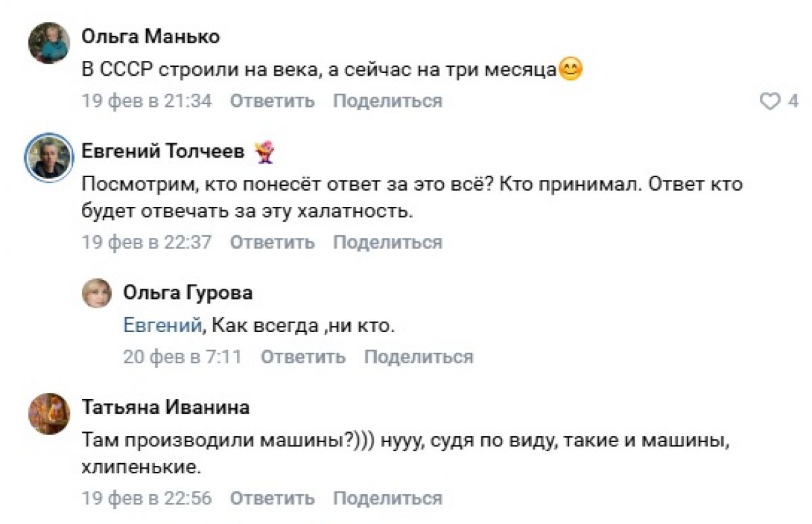Image resolution: width=812 pixels, height=524 pixels.
Task: Reply to Татьяна Иванина's comment
Action: tap(272, 498)
